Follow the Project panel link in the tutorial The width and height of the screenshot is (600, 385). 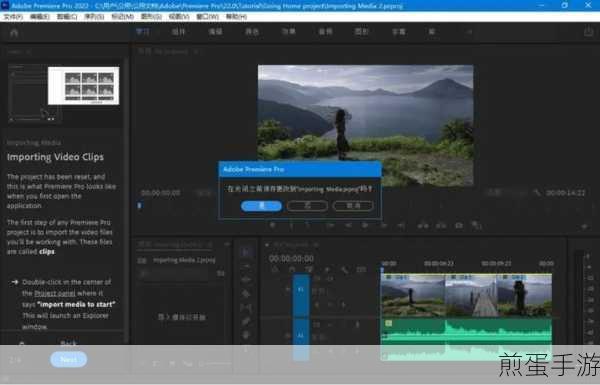[x=55, y=294]
